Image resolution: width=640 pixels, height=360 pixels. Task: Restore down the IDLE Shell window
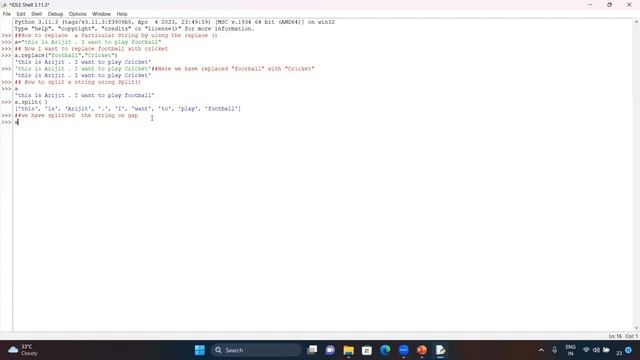[609, 4]
